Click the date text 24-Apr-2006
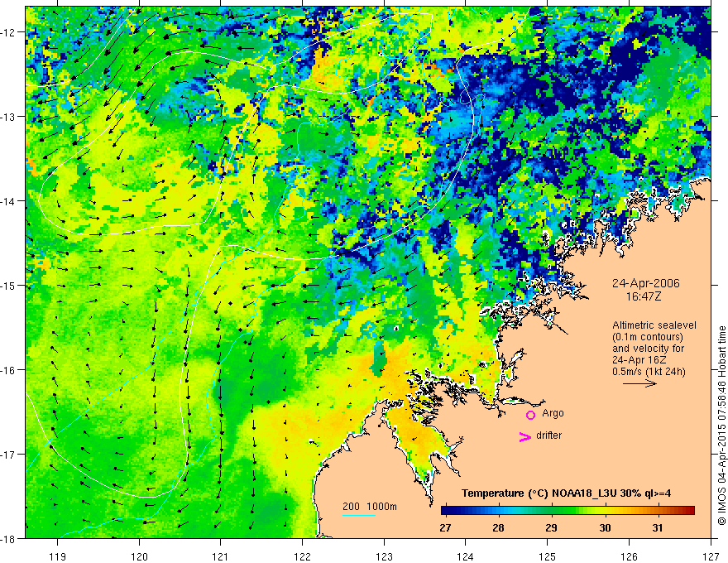 (x=646, y=283)
